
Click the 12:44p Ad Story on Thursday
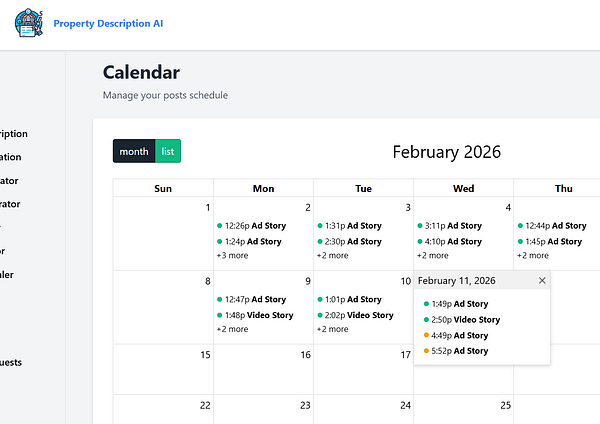pos(556,226)
